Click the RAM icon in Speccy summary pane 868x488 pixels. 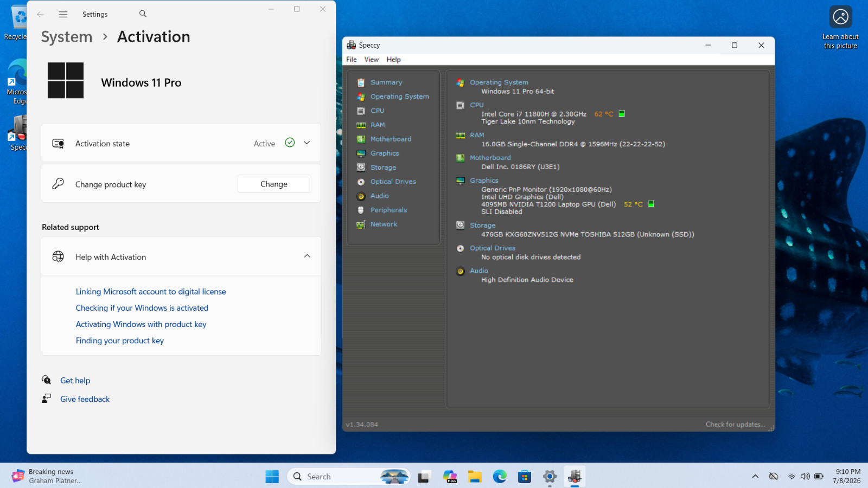[460, 135]
